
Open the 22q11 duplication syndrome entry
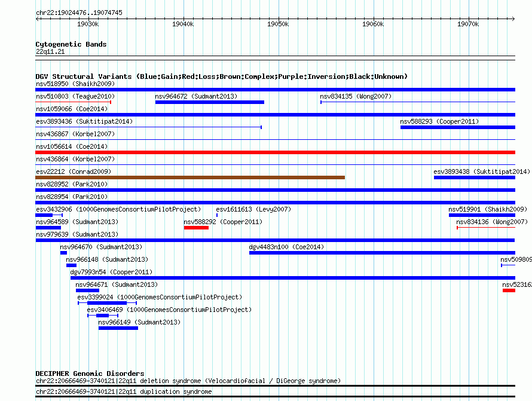coord(124,392)
